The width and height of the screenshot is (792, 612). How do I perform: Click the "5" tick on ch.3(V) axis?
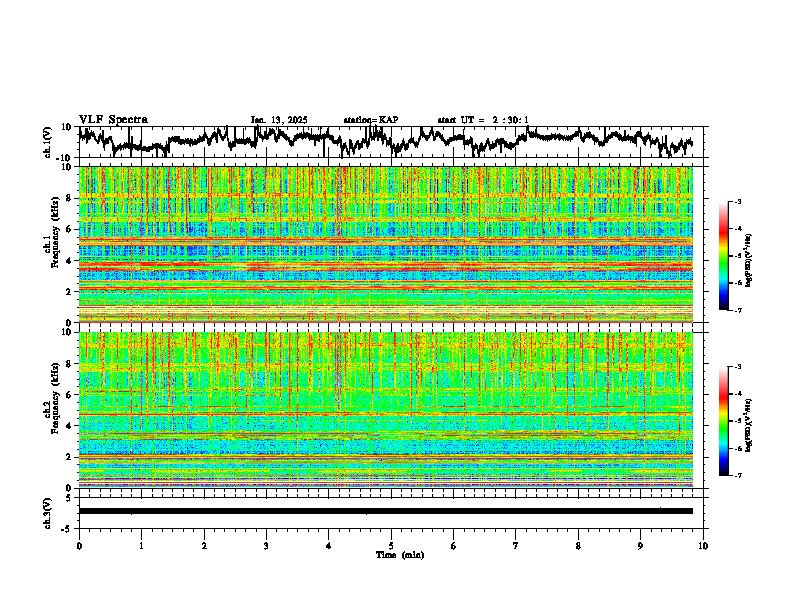69,498
